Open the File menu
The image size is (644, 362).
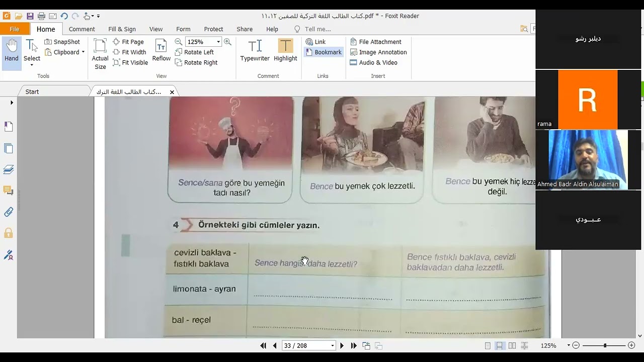click(x=15, y=29)
